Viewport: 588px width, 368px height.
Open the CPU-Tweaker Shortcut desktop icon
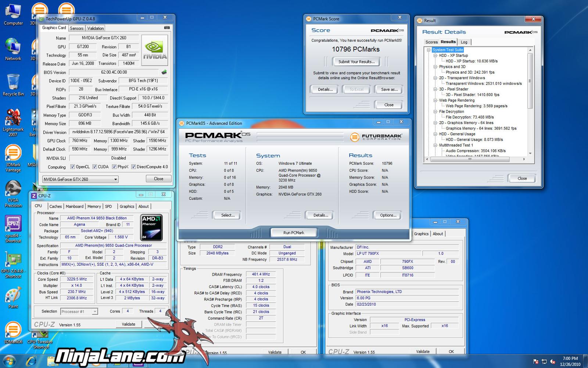41,340
